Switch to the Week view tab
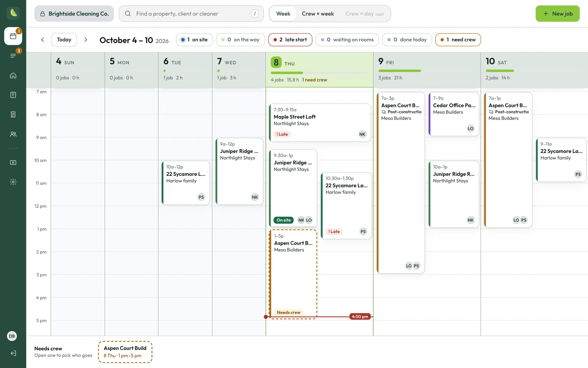The width and height of the screenshot is (588, 368). click(283, 14)
